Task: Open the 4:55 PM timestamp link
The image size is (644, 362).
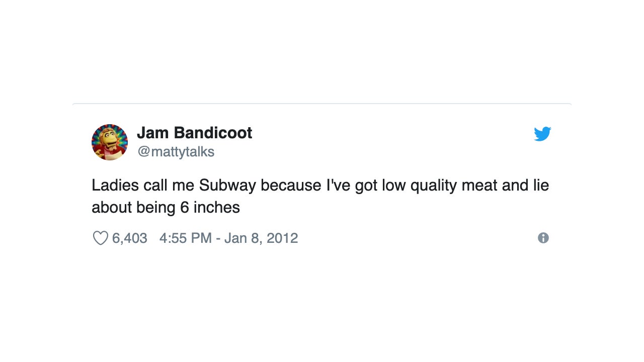Action: tap(185, 238)
